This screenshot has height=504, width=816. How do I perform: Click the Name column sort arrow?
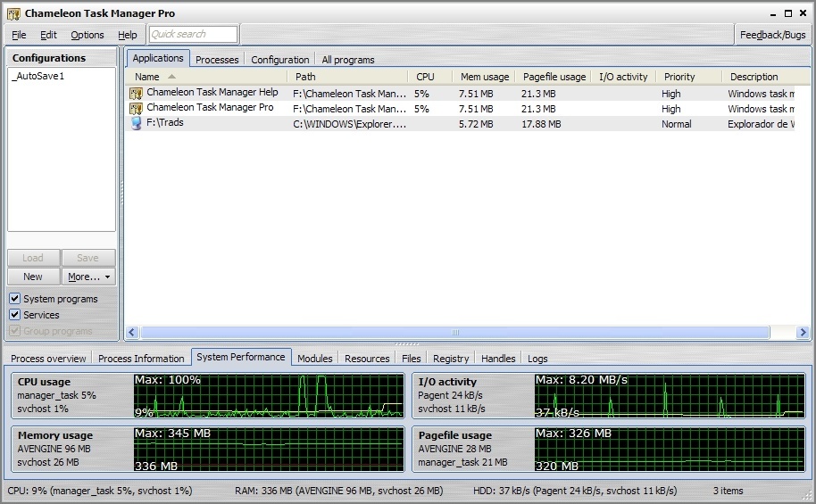171,77
